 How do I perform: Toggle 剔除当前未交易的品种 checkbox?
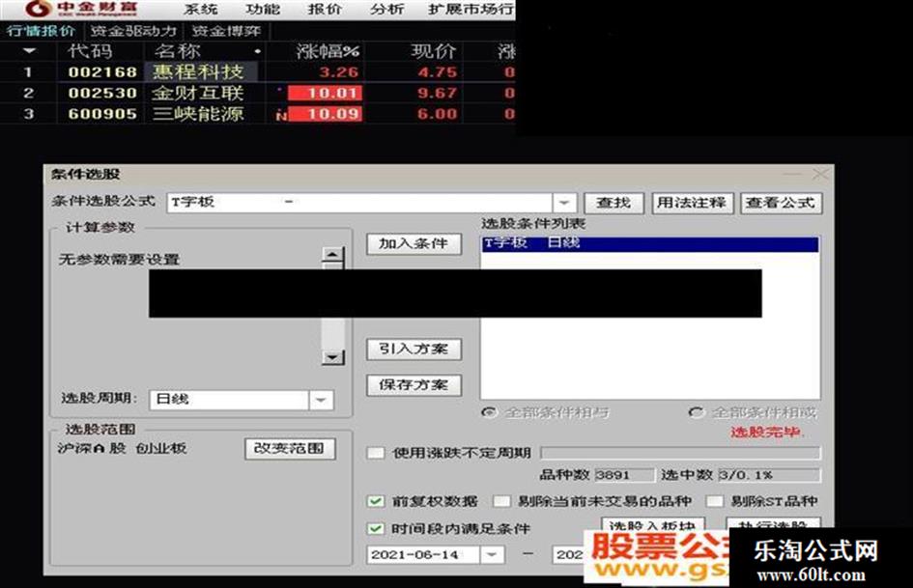pyautogui.click(x=501, y=501)
